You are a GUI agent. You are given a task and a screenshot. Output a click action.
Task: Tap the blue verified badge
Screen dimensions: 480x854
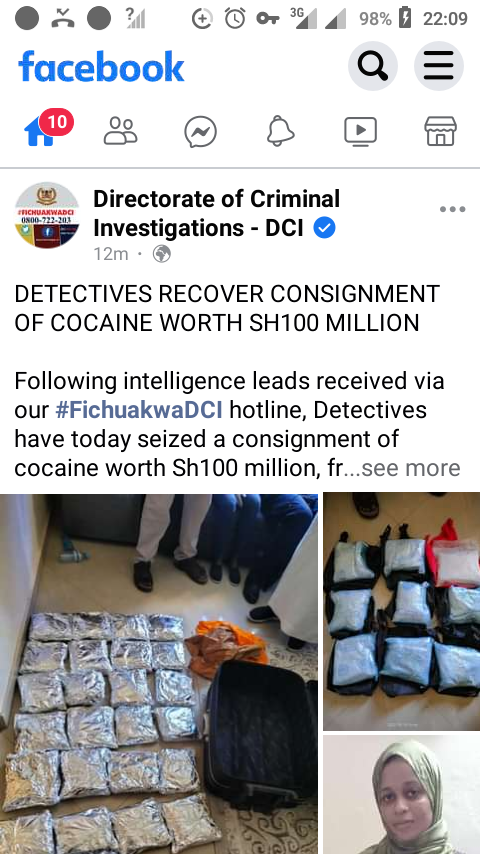324,228
